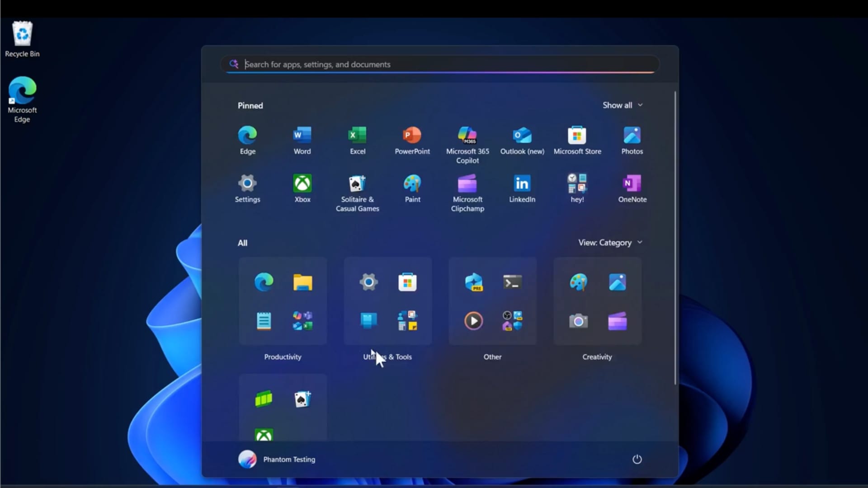Viewport: 868px width, 488px height.
Task: Click the power button
Action: point(637,459)
